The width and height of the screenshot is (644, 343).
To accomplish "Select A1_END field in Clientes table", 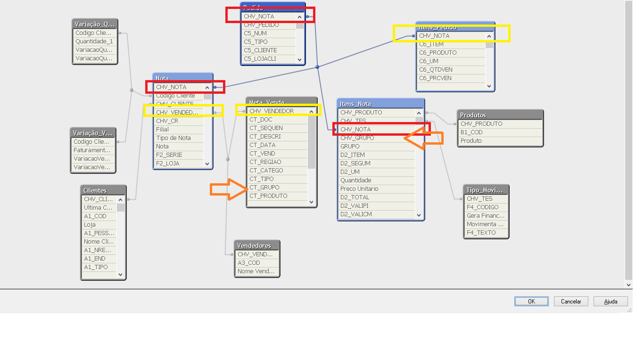I will tap(99, 259).
